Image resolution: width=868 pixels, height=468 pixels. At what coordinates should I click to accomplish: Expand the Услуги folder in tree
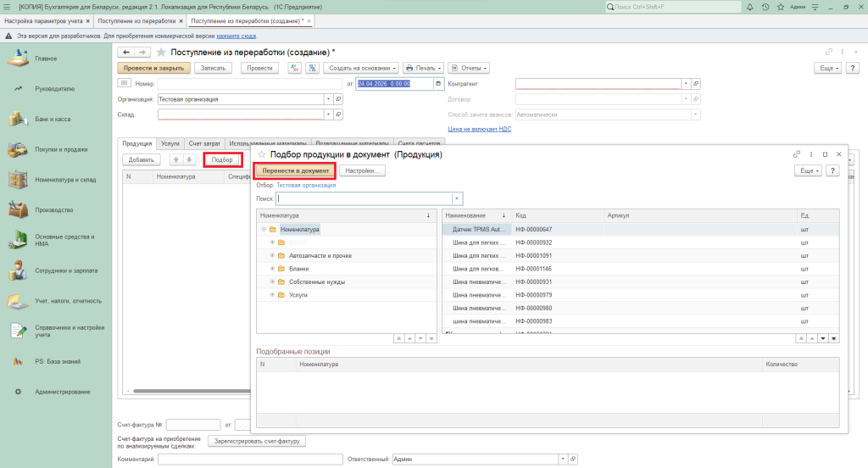(x=272, y=295)
